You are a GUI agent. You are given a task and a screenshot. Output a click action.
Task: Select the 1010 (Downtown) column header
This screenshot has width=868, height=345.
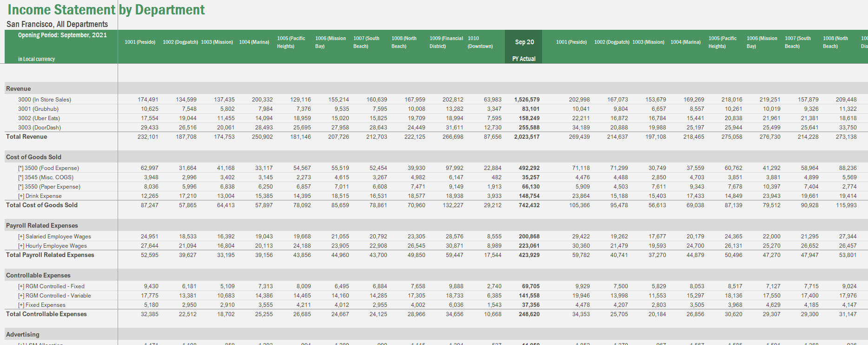point(480,42)
